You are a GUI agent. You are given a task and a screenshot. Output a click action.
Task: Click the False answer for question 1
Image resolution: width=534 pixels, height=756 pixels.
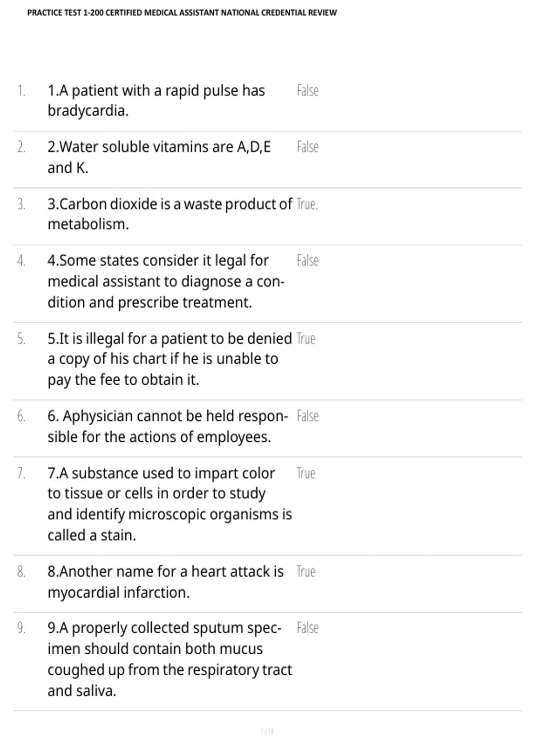307,91
